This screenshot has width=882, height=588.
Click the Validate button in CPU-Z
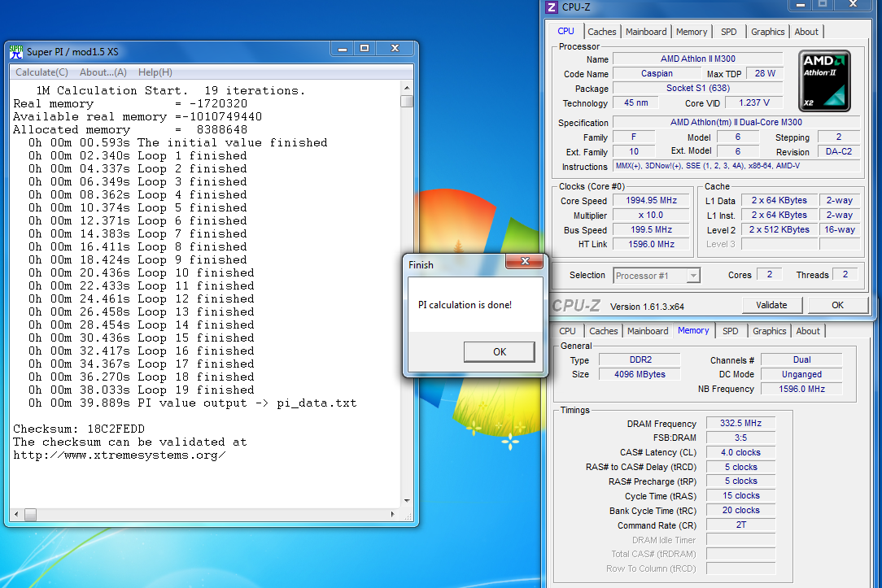771,305
